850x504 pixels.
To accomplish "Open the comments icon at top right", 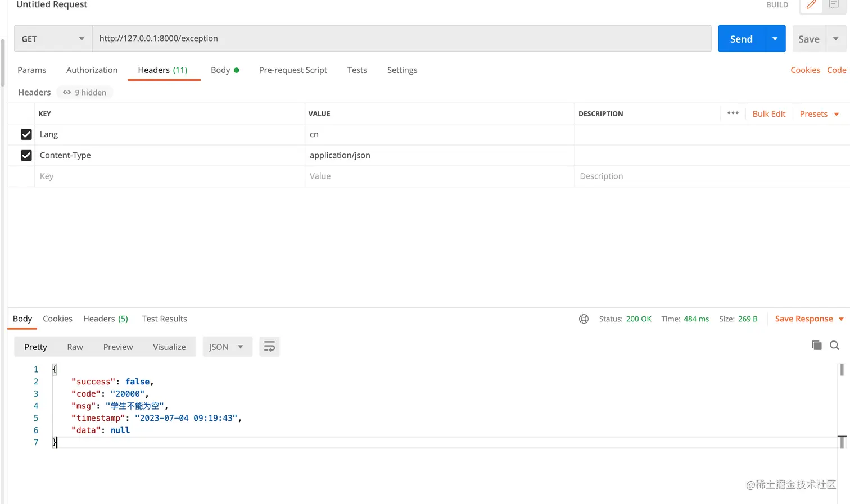I will pyautogui.click(x=834, y=4).
